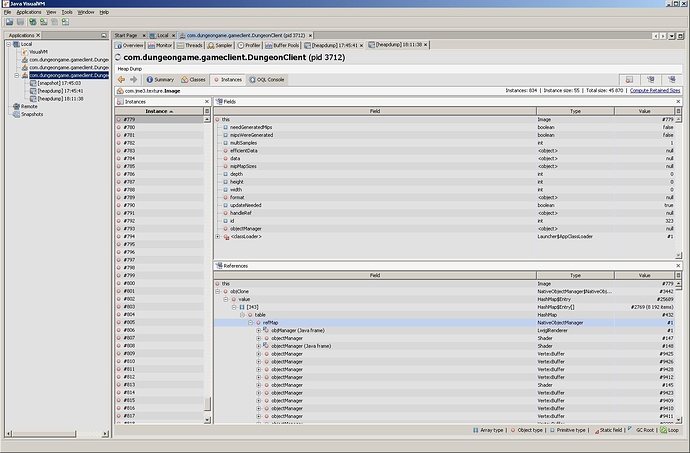Go back with the left arrow icon

click(121, 80)
